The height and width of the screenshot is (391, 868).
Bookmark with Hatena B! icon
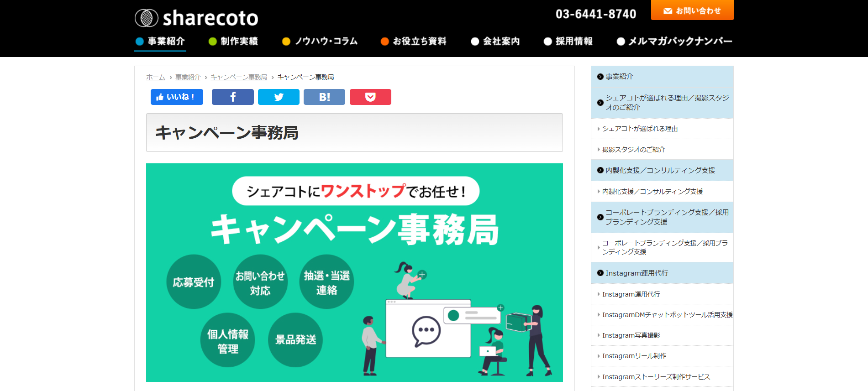coord(324,97)
